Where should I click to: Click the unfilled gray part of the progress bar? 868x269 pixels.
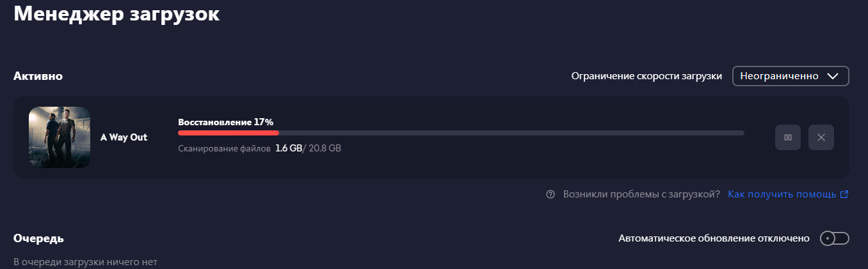coord(511,133)
